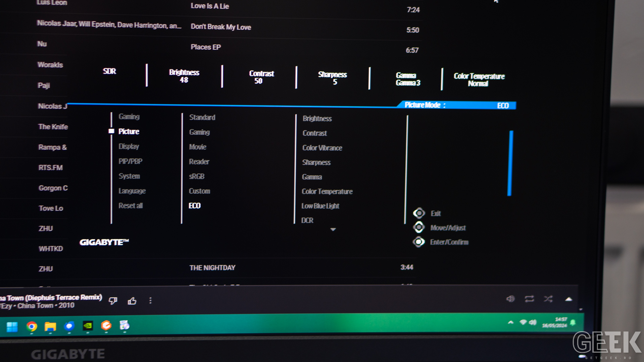Select the Move/Adjust control icon
644x362 pixels.
418,227
